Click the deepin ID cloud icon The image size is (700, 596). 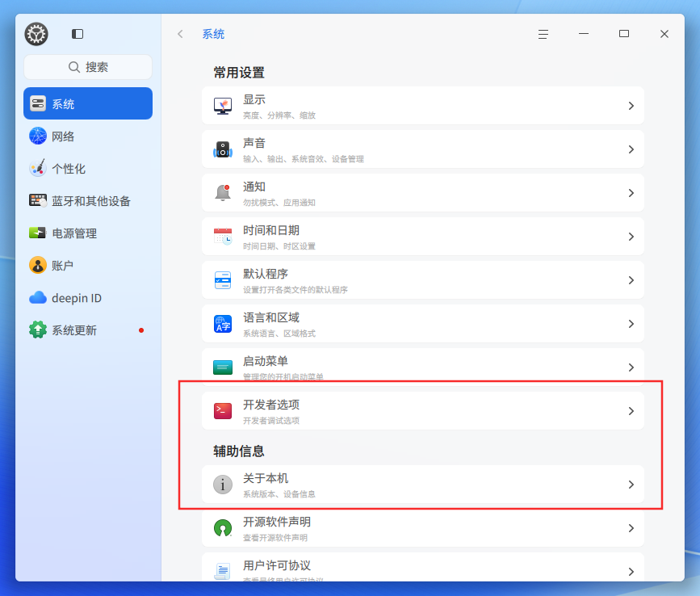38,298
